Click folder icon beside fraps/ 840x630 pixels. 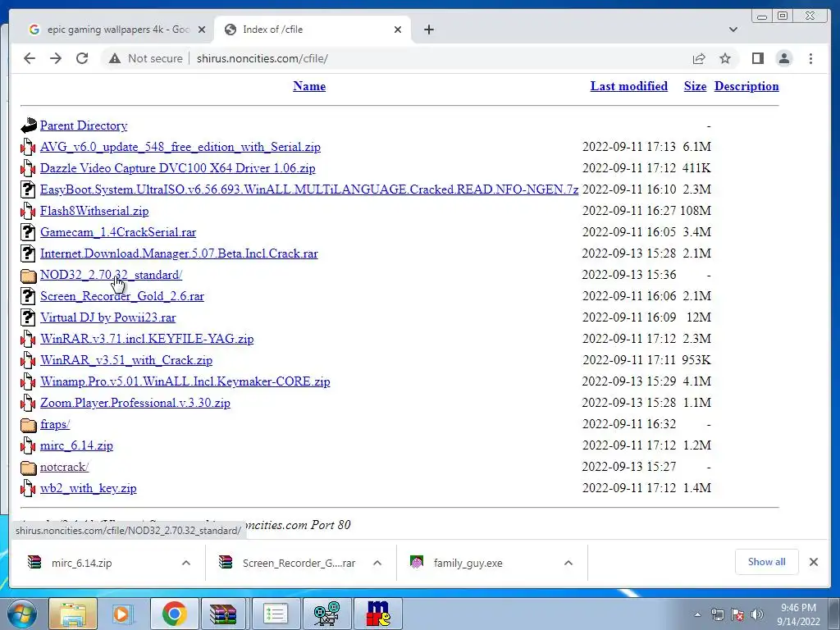point(29,425)
